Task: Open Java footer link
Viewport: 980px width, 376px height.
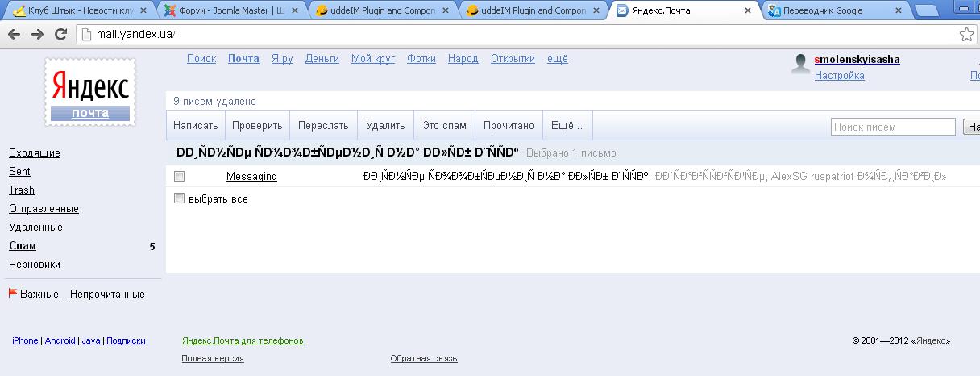Action: (x=91, y=341)
